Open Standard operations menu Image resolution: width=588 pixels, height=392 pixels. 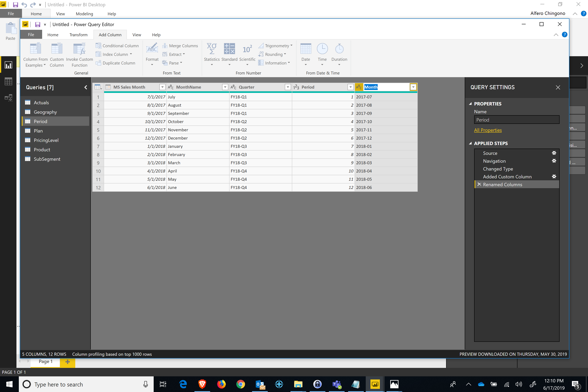pos(229,55)
